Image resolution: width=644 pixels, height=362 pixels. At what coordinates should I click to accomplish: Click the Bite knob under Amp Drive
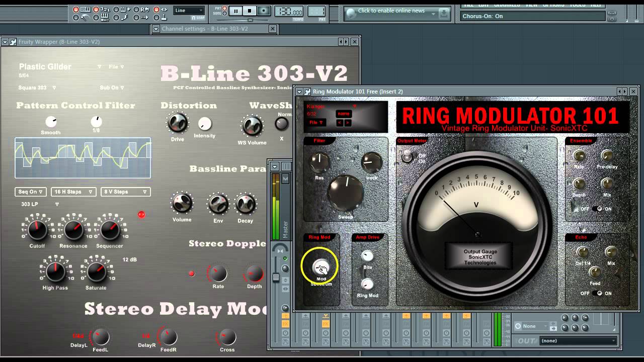pos(368,256)
